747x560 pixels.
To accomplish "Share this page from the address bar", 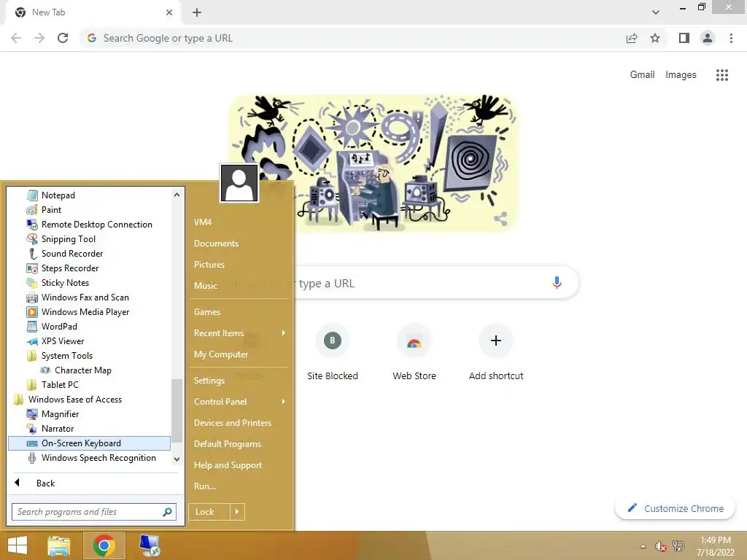I will coord(632,38).
